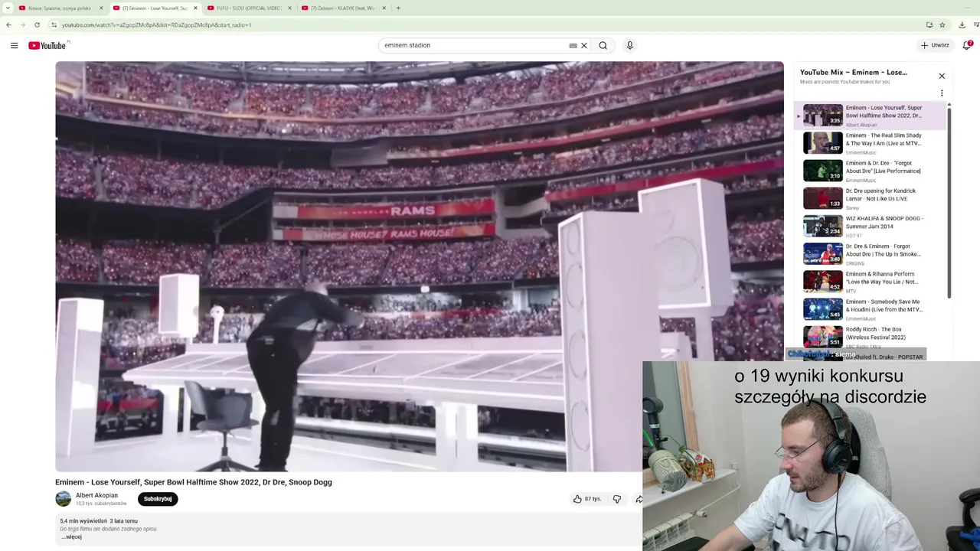Close the YouTube Mix playlist panel
Screen dimensions: 980x551
(x=942, y=76)
